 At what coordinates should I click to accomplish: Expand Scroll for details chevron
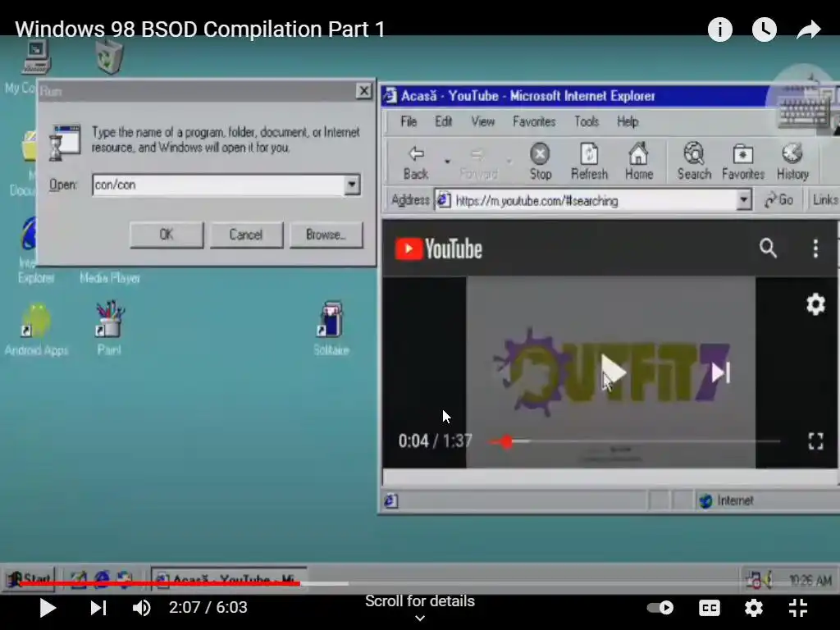click(x=420, y=619)
